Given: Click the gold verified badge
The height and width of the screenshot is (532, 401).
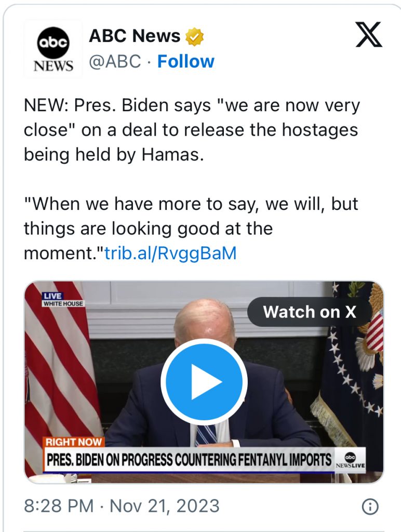Looking at the screenshot, I should (x=194, y=37).
